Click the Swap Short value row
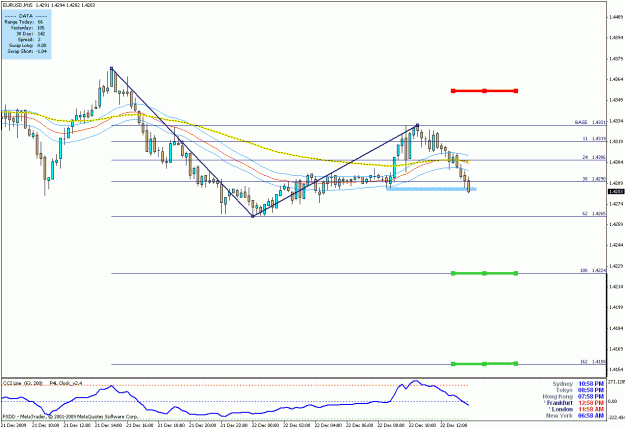This screenshot has width=625, height=429. click(27, 51)
